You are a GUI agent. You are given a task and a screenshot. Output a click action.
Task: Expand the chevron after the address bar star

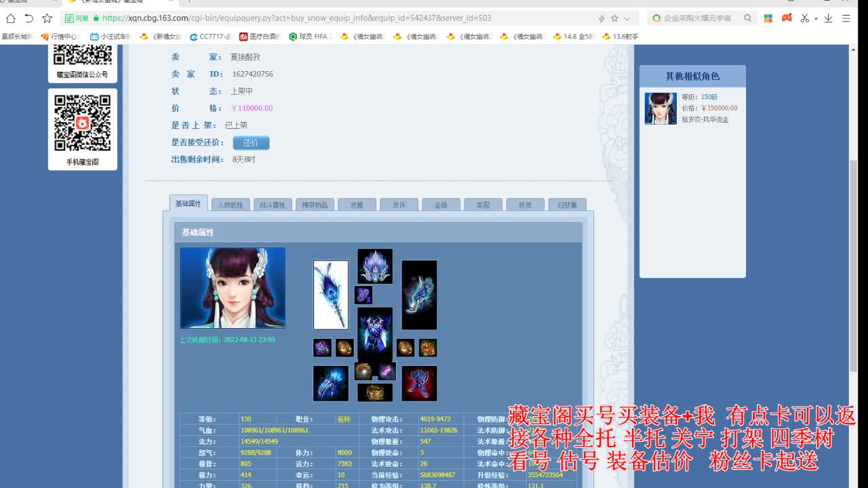pyautogui.click(x=627, y=18)
